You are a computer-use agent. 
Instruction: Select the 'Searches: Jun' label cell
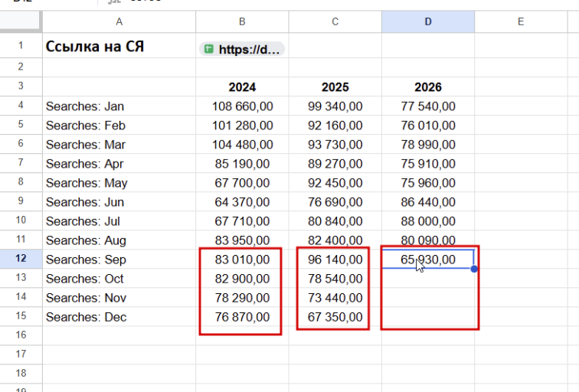click(119, 202)
